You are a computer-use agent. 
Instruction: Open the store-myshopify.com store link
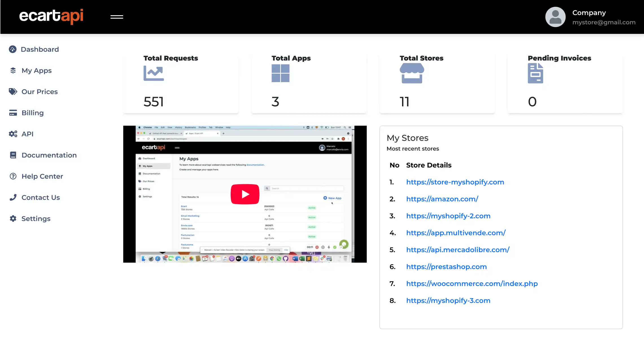[455, 182]
